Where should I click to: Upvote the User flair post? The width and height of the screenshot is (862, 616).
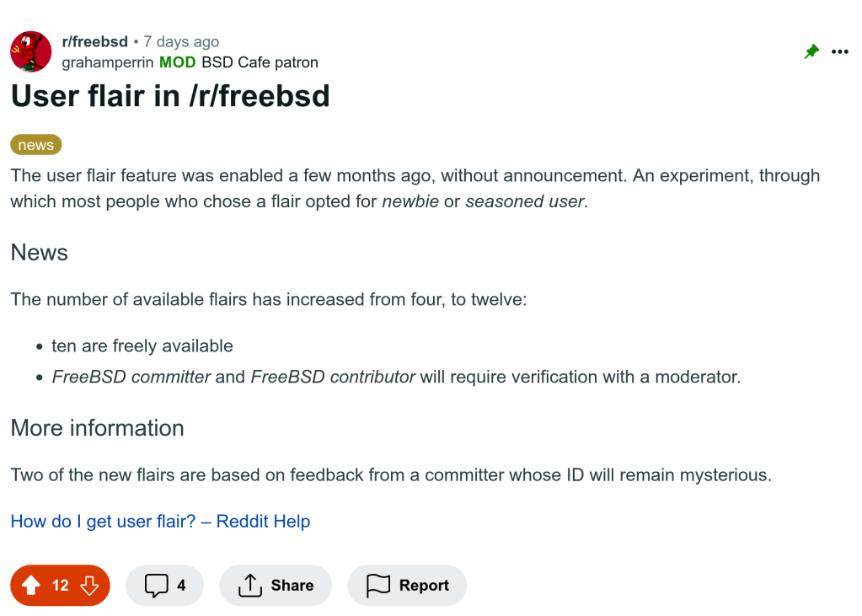pyautogui.click(x=31, y=585)
